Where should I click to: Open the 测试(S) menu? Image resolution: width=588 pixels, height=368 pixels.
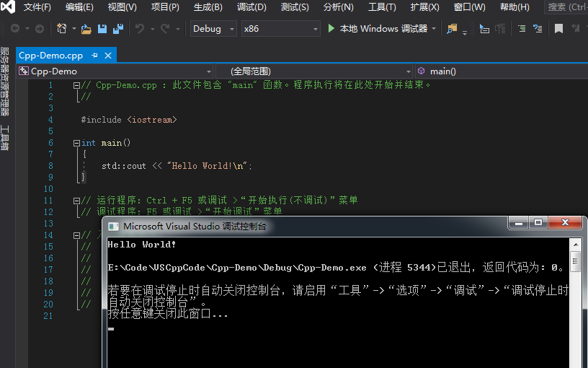pyautogui.click(x=295, y=7)
